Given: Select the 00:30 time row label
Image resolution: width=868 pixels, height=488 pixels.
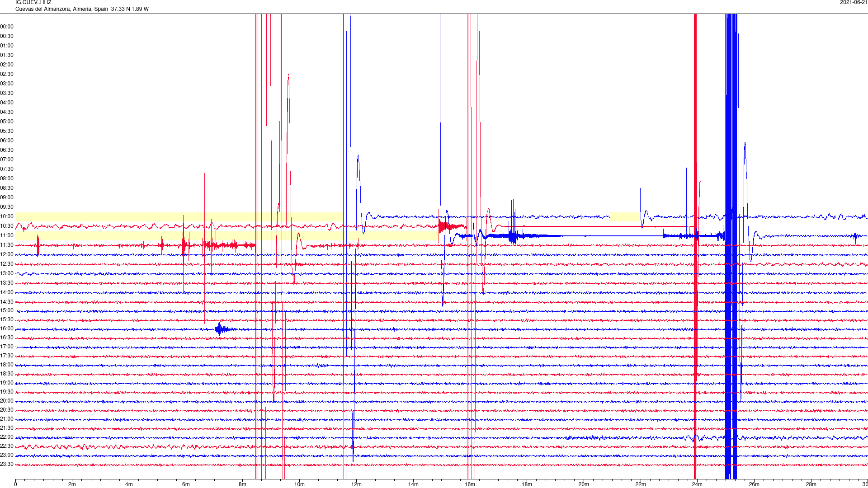Looking at the screenshot, I should tap(7, 36).
